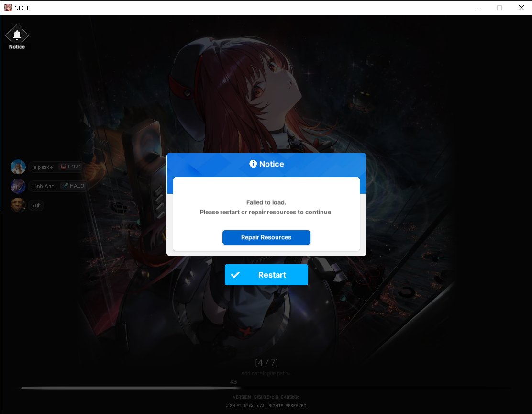
Task: Click Linh Anh user avatar
Action: [x=18, y=186]
